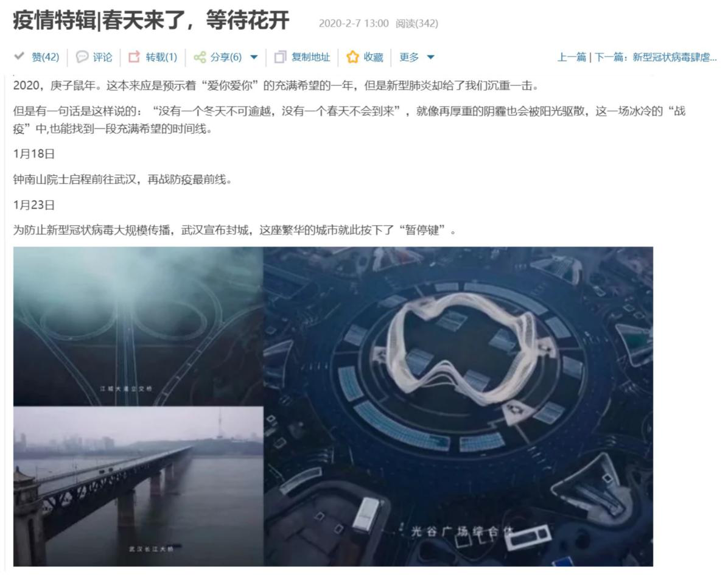Click the like checkmark icon

[19, 56]
